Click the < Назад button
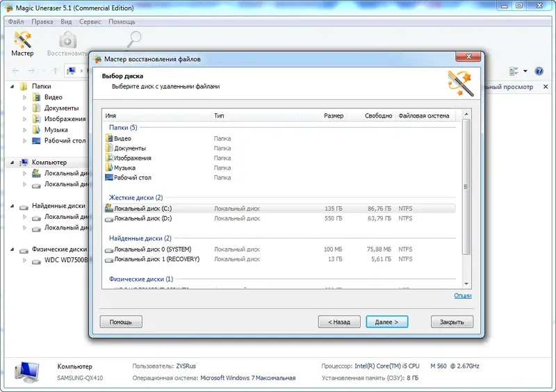The width and height of the screenshot is (556, 392). point(339,322)
